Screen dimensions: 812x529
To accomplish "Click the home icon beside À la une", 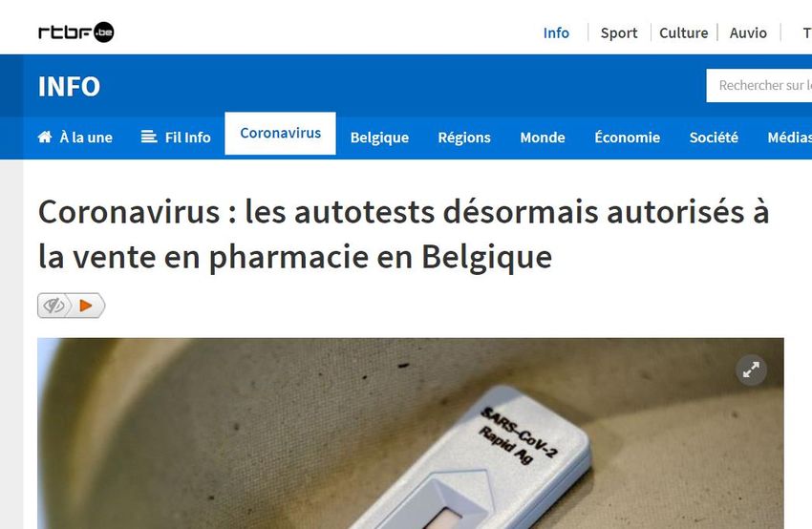I will (x=45, y=138).
